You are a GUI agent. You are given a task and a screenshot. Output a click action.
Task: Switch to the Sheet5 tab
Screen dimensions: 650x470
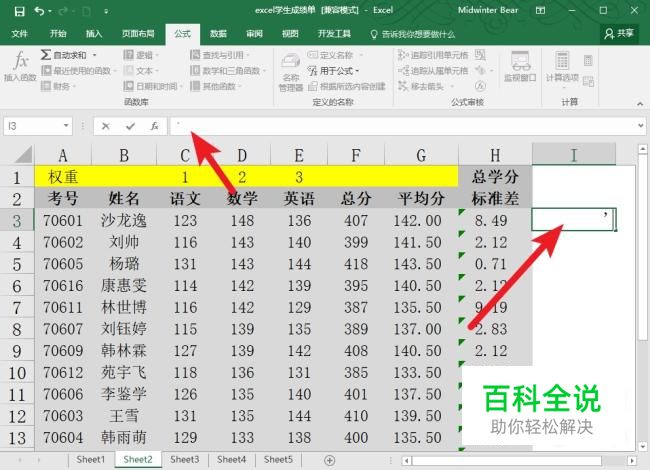point(278,460)
